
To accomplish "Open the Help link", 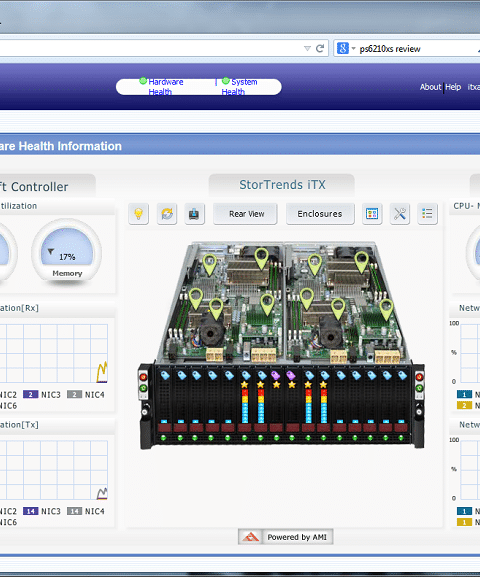I will pyautogui.click(x=453, y=87).
